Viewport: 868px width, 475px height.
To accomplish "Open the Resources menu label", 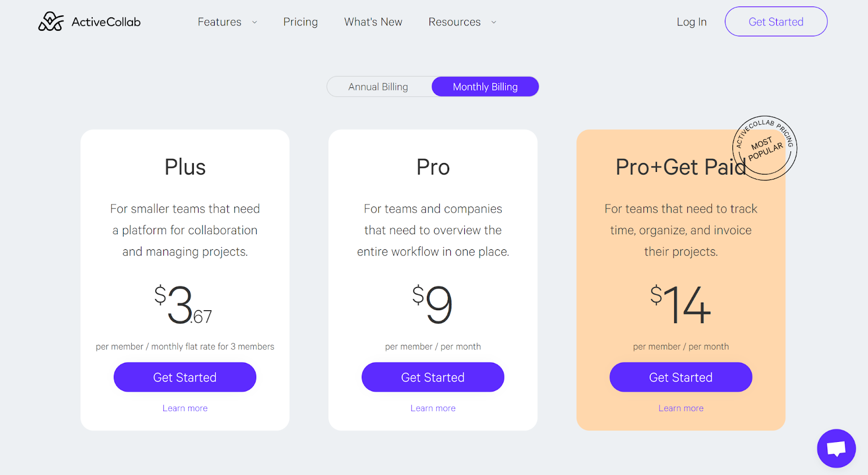I will tap(454, 22).
